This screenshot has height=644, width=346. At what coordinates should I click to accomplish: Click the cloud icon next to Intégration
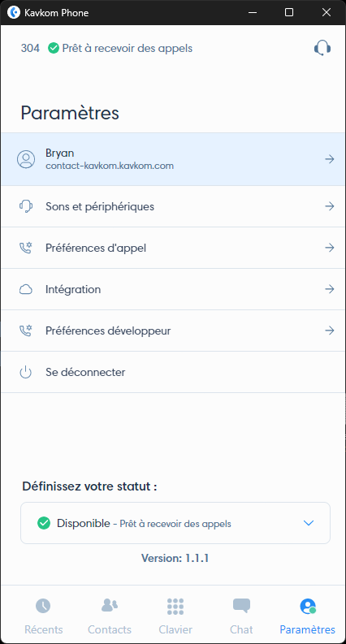pyautogui.click(x=25, y=290)
